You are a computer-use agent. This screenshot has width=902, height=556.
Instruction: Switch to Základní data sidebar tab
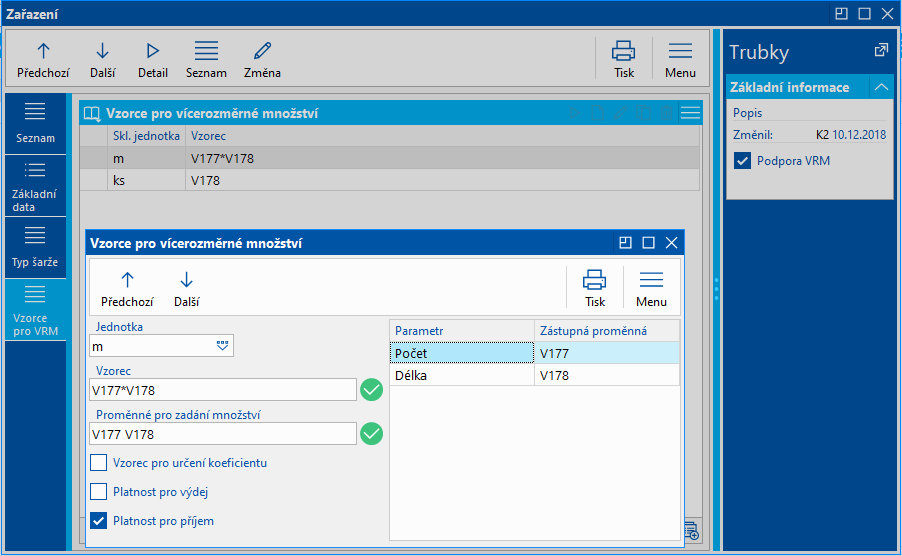(x=35, y=186)
